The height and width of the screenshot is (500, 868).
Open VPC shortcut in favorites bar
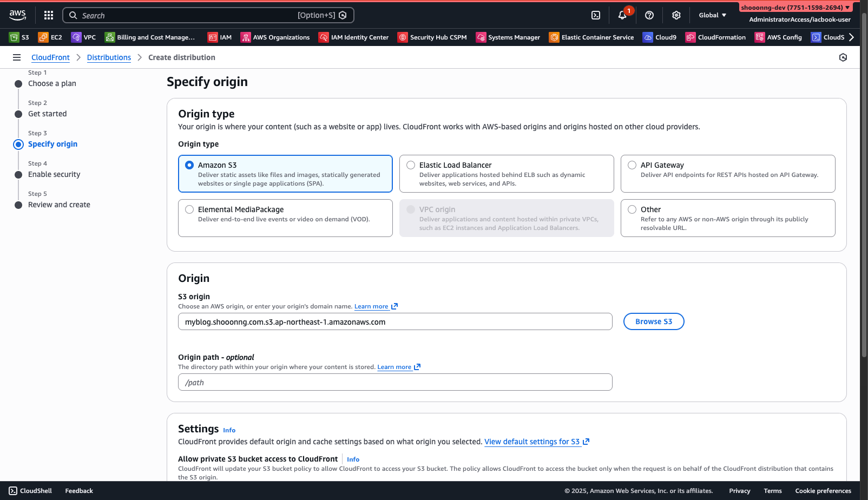click(x=84, y=37)
